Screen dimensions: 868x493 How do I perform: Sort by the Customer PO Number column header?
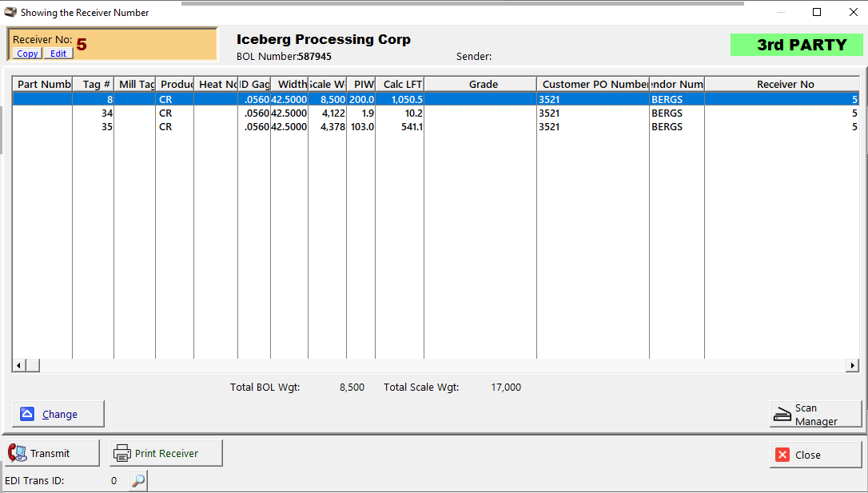593,84
